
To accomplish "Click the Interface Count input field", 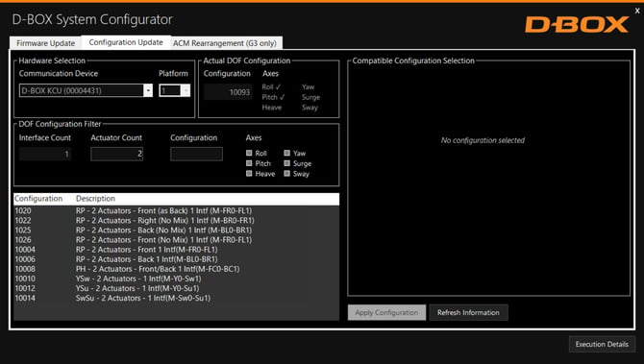I will (45, 154).
